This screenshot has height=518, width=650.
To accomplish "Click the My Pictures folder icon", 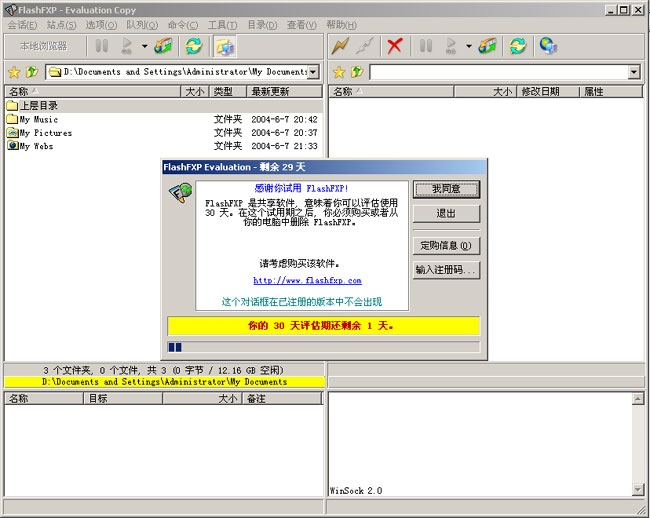I will click(x=12, y=133).
